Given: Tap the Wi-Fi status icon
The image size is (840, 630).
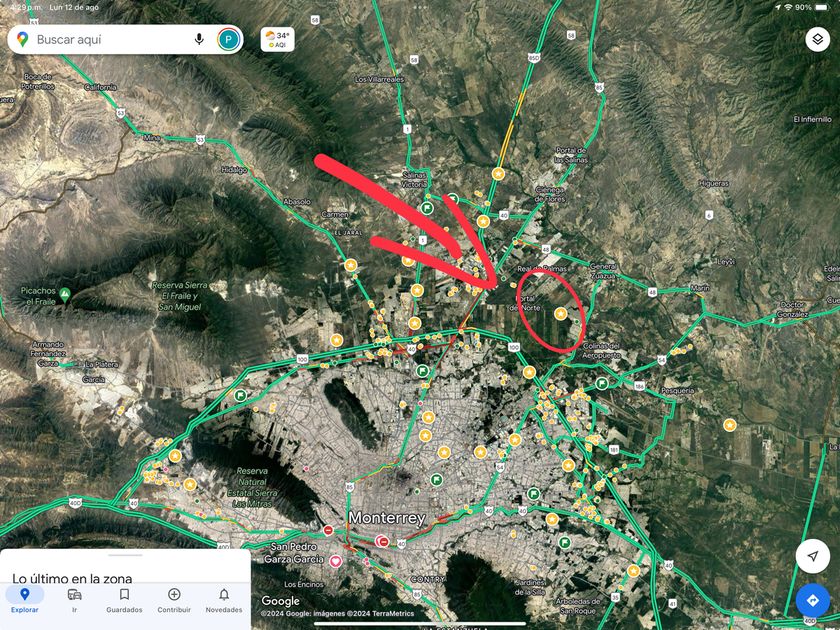Looking at the screenshot, I should pyautogui.click(x=788, y=7).
